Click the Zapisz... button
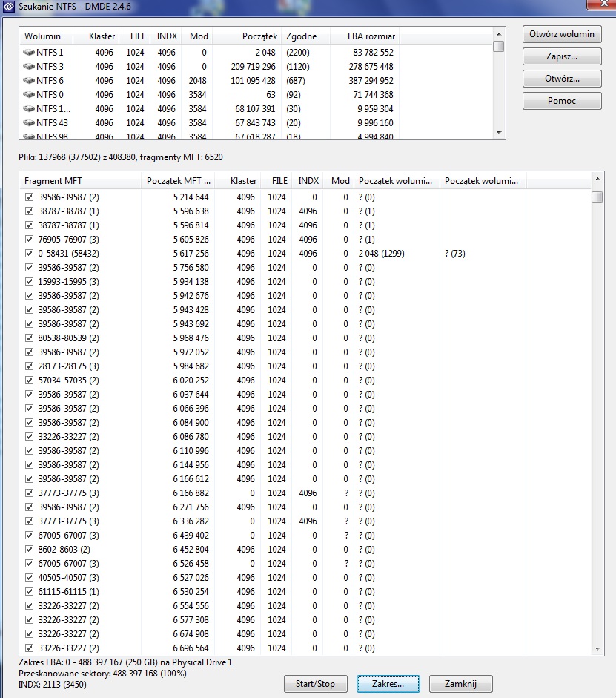The width and height of the screenshot is (616, 698). pyautogui.click(x=562, y=56)
